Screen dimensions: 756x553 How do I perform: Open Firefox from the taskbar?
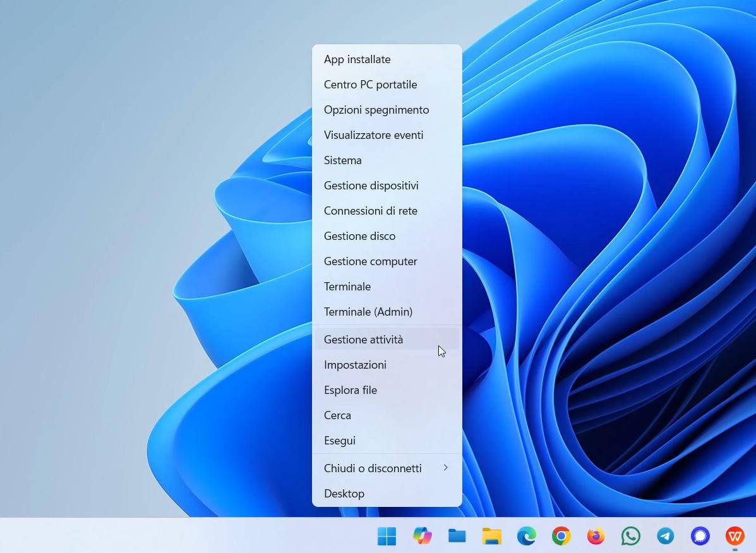[x=596, y=536]
